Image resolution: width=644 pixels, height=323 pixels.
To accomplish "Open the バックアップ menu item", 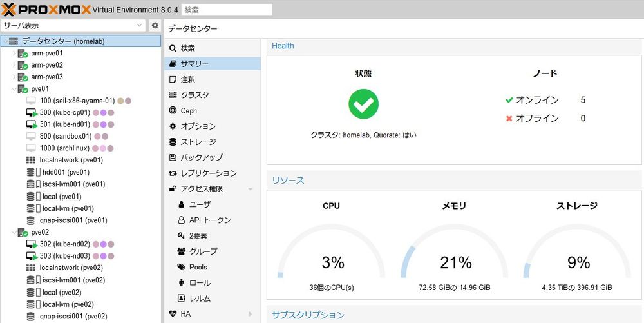I will [x=213, y=157].
